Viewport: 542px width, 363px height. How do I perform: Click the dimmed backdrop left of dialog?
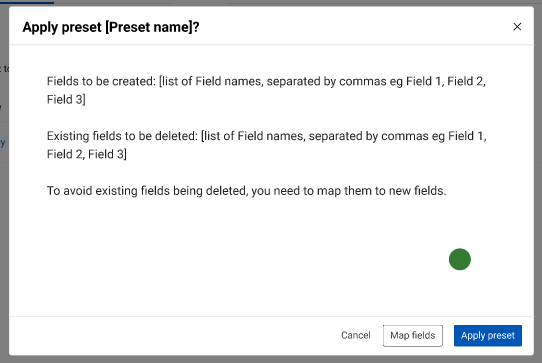[x=4, y=242]
